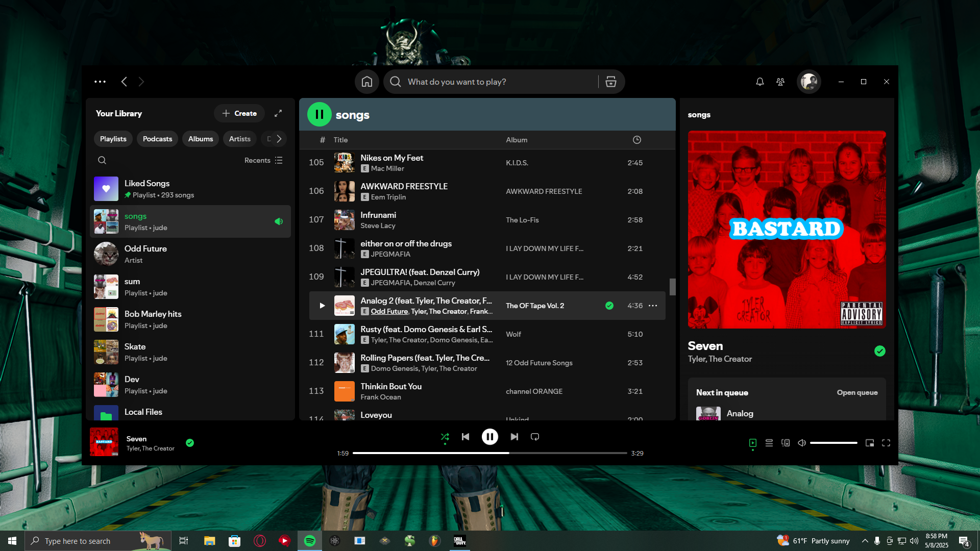Open the lyrics/queue list icon
This screenshot has width=980, height=551.
(769, 443)
